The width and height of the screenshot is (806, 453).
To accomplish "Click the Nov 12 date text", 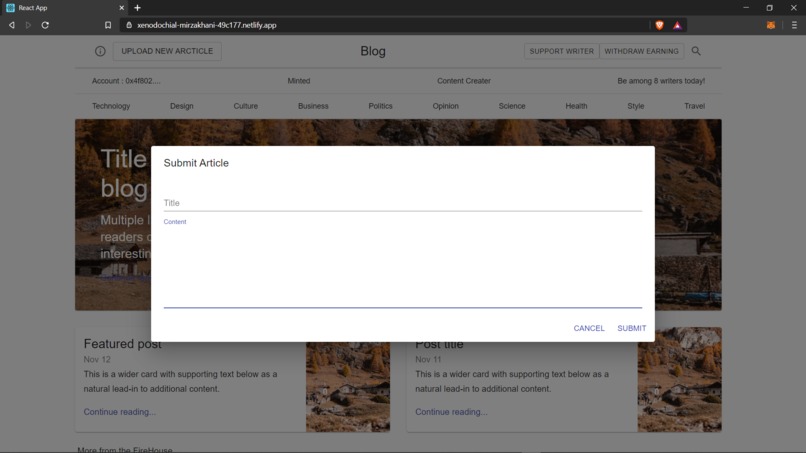I will [x=97, y=359].
